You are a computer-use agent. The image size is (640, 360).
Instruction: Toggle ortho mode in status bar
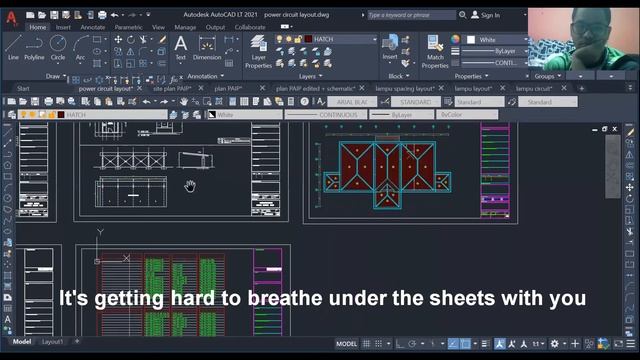(399, 344)
